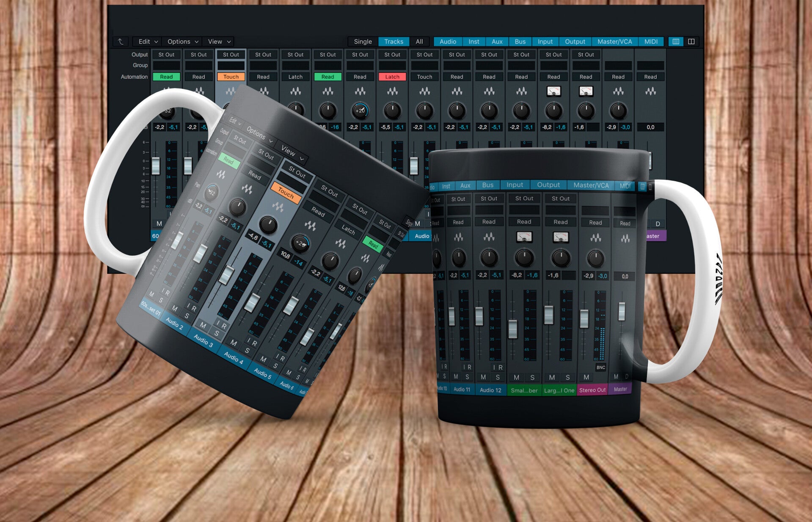Viewport: 812px width, 522px height.
Task: Mute the Stereo Out channel on the right mug
Action: click(586, 377)
